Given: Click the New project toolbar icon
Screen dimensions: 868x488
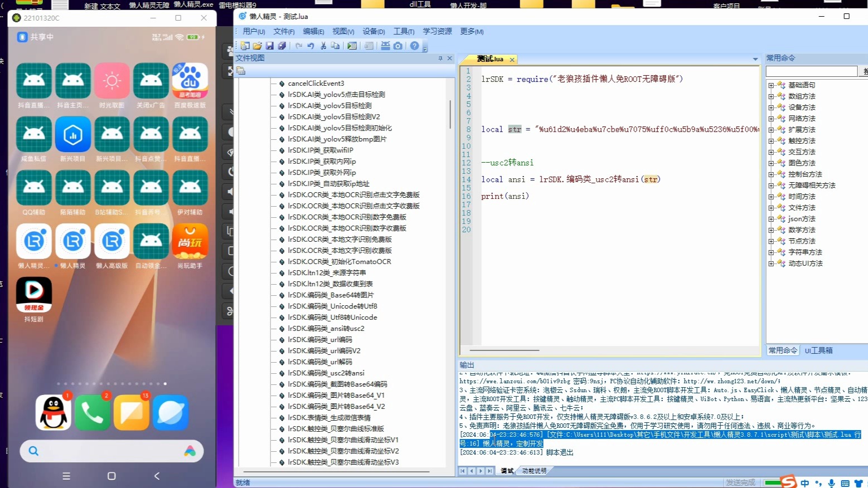Looking at the screenshot, I should click(245, 46).
